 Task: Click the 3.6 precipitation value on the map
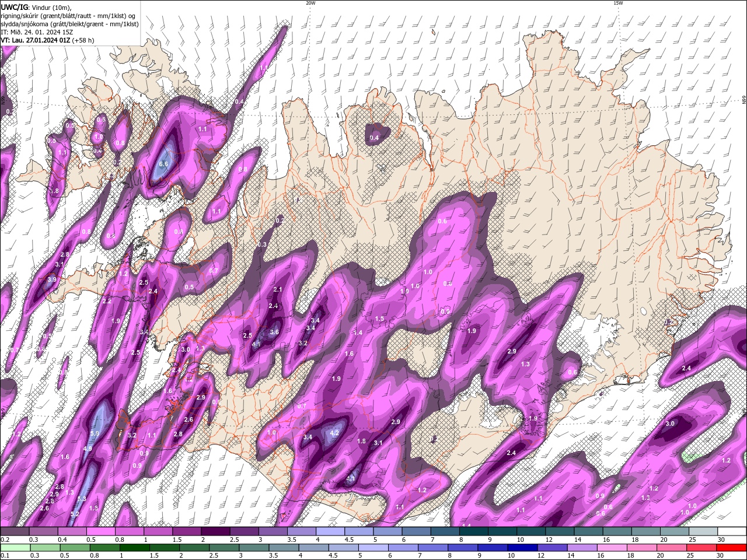274,332
